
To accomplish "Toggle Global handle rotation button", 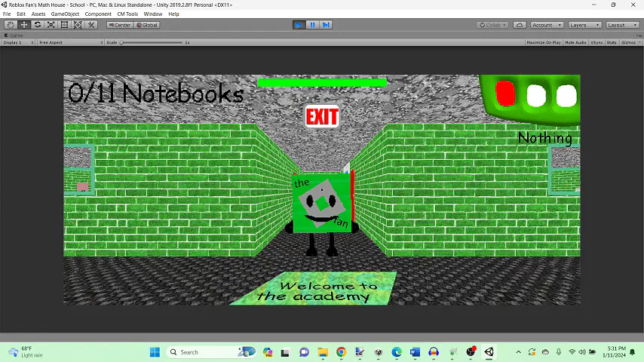I will [x=146, y=25].
